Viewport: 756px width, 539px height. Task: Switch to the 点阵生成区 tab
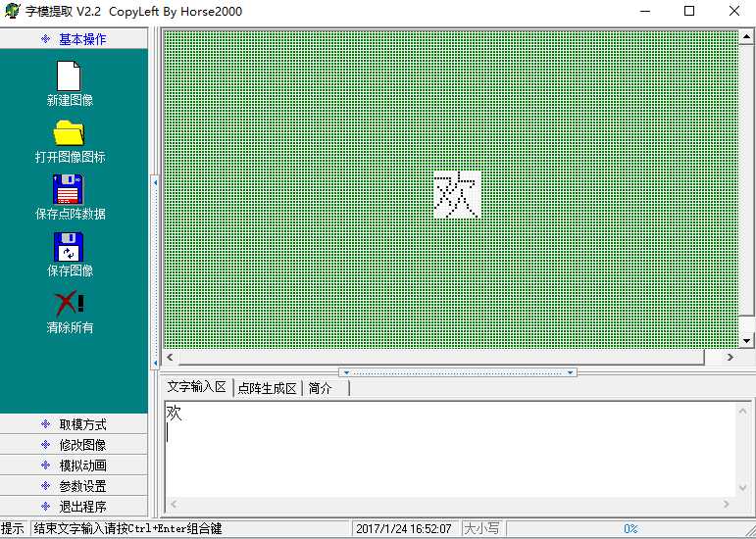tap(267, 388)
